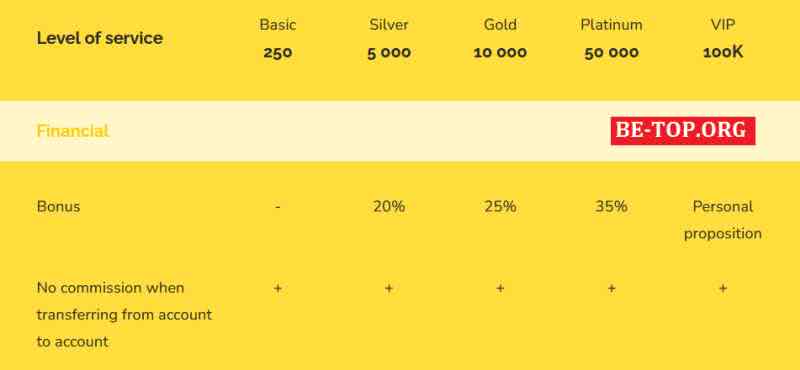Click the Platinum no-commission plus icon
Viewport: 800px width, 370px height.
611,288
